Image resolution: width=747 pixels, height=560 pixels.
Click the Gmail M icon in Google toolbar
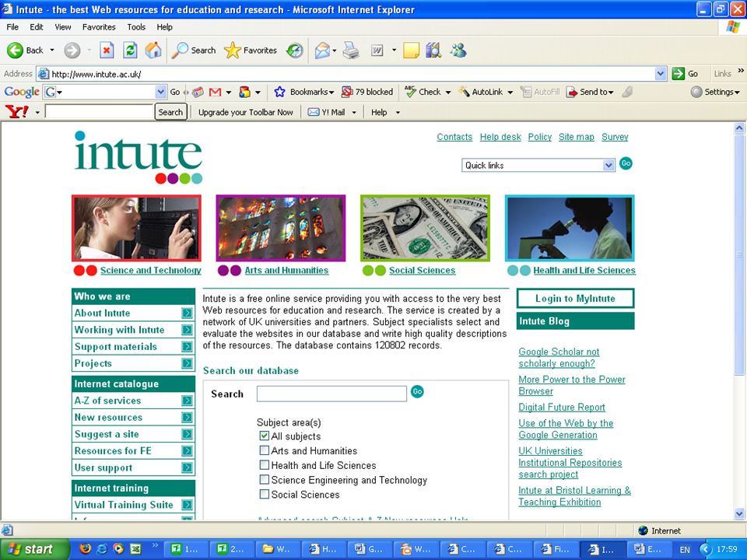(x=216, y=92)
